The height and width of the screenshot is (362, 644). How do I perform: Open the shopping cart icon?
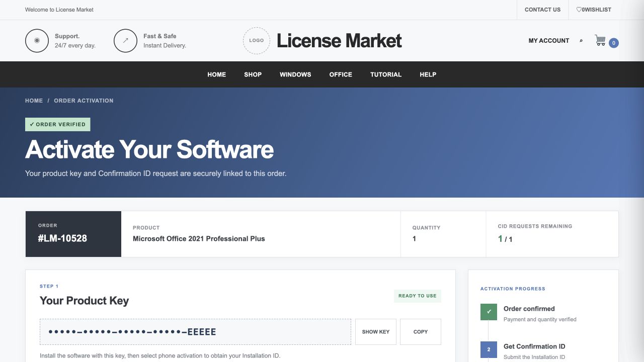(x=600, y=40)
